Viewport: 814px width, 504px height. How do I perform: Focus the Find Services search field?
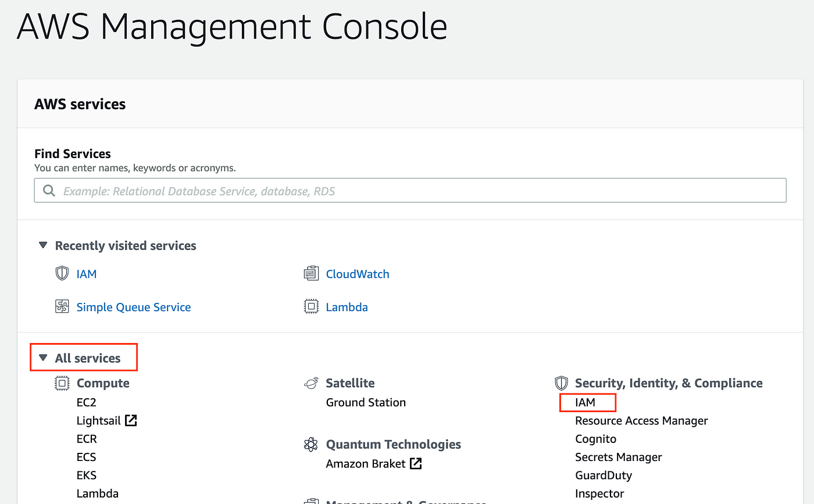(x=410, y=191)
